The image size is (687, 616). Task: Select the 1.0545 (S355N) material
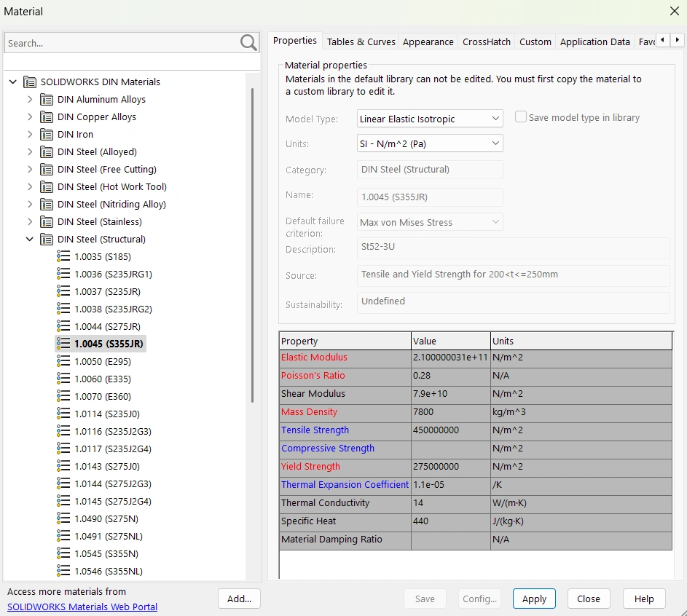pyautogui.click(x=106, y=554)
